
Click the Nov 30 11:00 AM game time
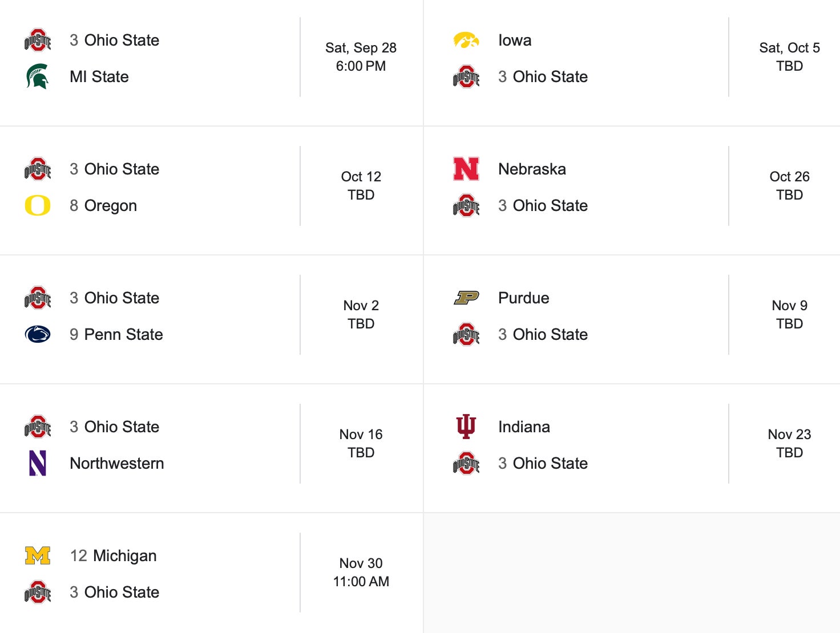(x=361, y=573)
